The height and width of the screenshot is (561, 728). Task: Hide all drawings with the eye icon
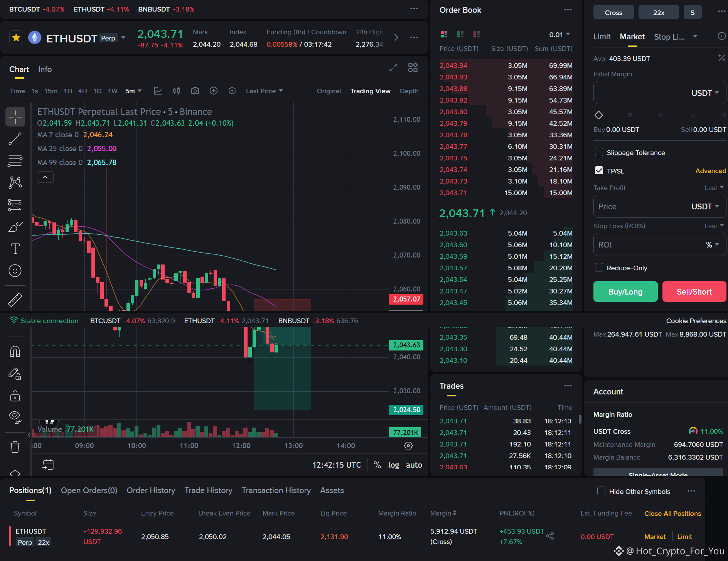(x=15, y=417)
